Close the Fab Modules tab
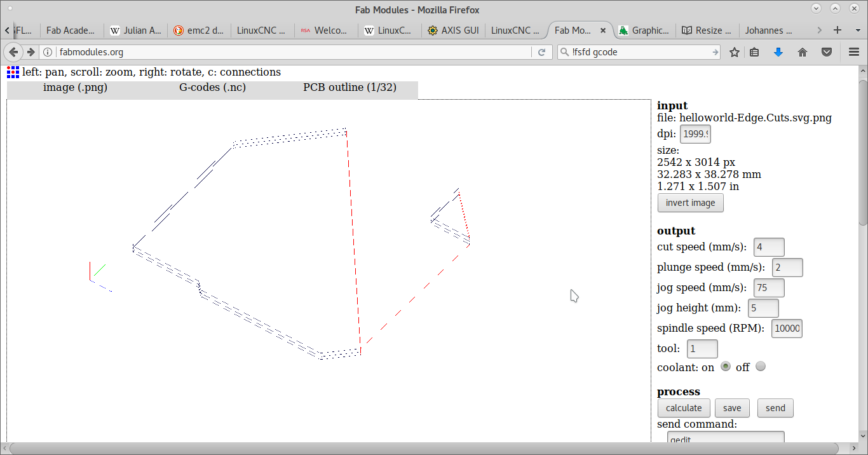Image resolution: width=868 pixels, height=455 pixels. [x=603, y=30]
